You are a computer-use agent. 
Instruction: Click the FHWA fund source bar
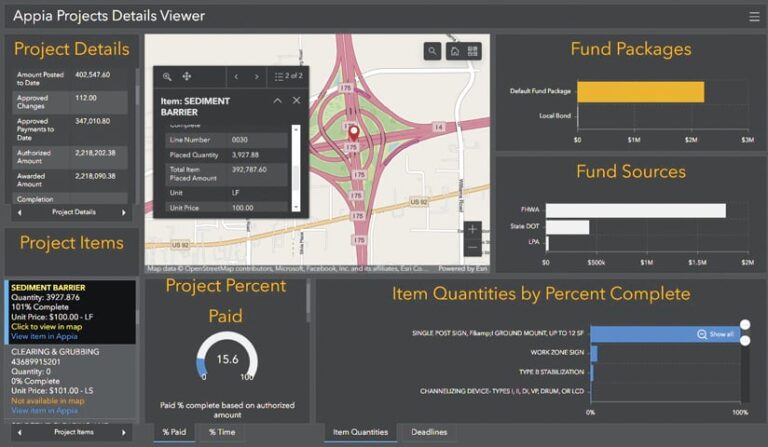(x=636, y=211)
